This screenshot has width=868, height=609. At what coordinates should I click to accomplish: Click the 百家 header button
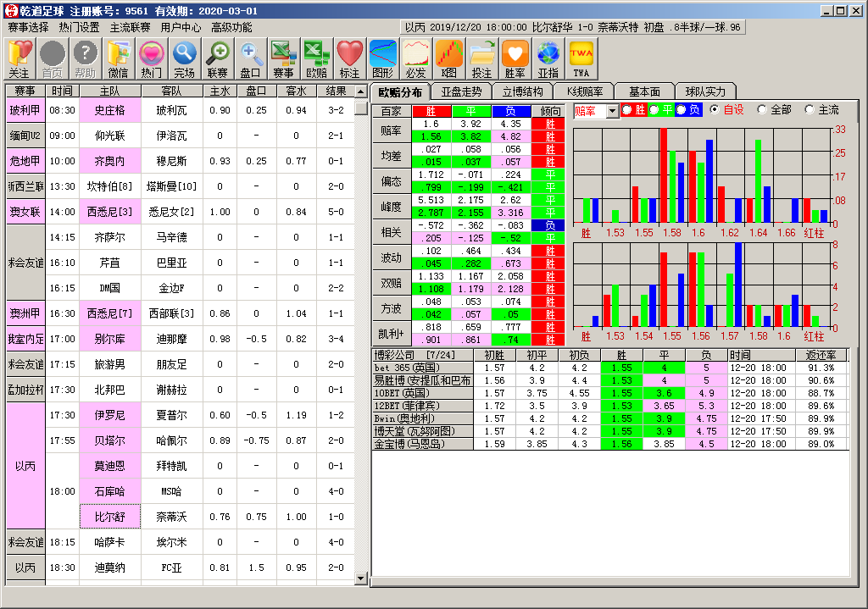pos(392,111)
